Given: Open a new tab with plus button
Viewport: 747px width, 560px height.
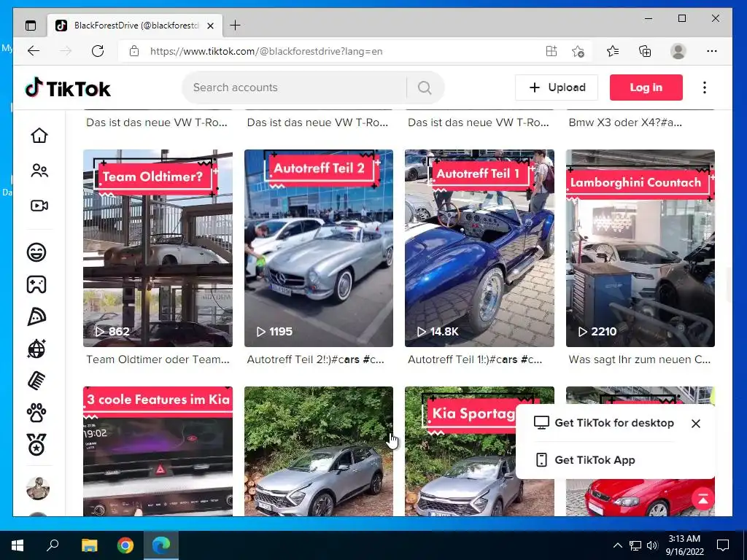Looking at the screenshot, I should [x=236, y=26].
